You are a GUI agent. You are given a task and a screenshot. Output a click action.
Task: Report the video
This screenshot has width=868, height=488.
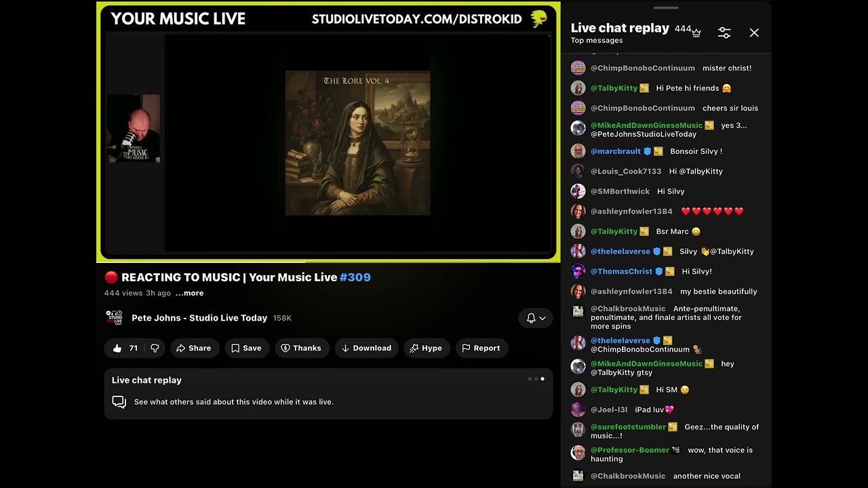(481, 348)
